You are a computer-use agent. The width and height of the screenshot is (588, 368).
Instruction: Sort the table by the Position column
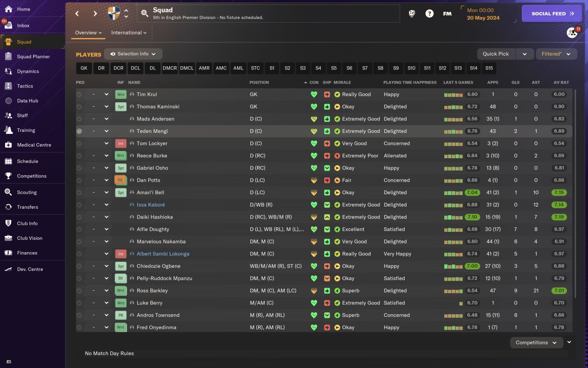(259, 82)
